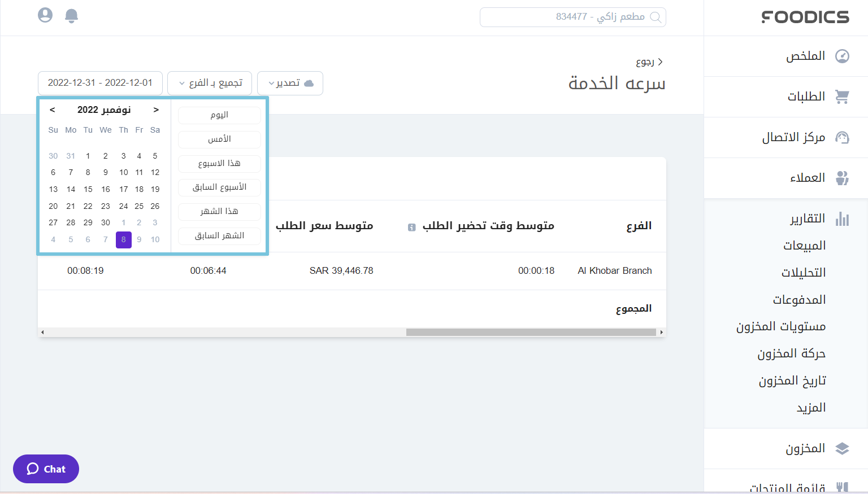Open الملخص via its dashboard icon
This screenshot has height=494, width=868.
[843, 56]
